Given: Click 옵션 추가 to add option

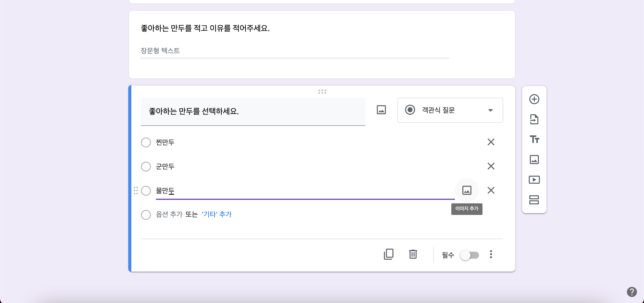Looking at the screenshot, I should coord(169,214).
